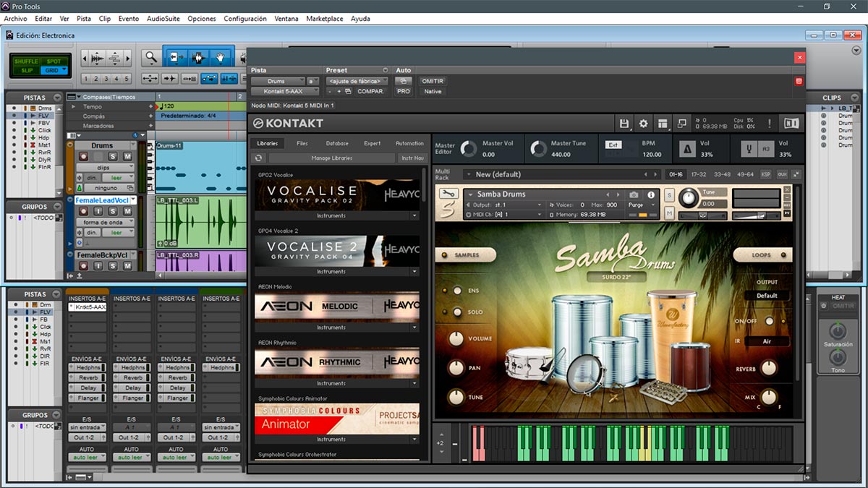
Task: Click the Kontakt panic exclamation icon
Action: [769, 124]
